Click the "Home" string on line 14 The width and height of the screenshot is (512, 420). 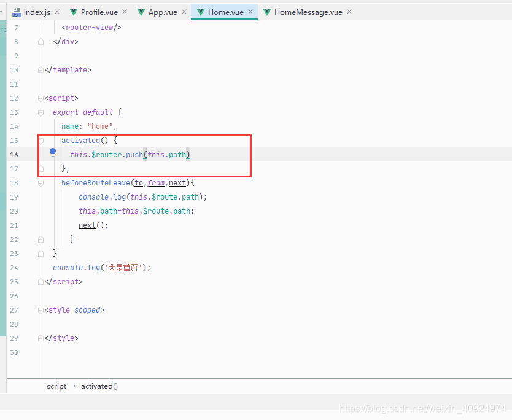pos(100,126)
